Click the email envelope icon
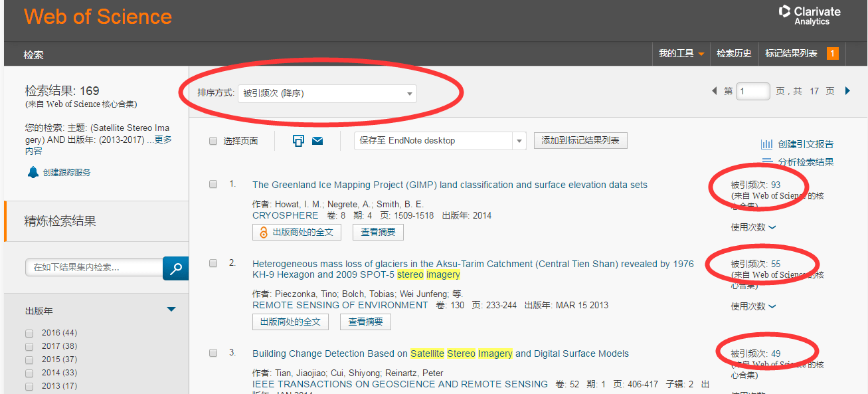The height and width of the screenshot is (394, 868). 317,140
